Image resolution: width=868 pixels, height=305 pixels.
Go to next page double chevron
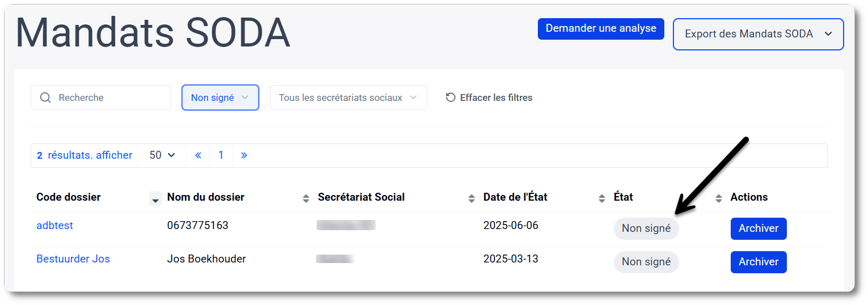click(244, 155)
